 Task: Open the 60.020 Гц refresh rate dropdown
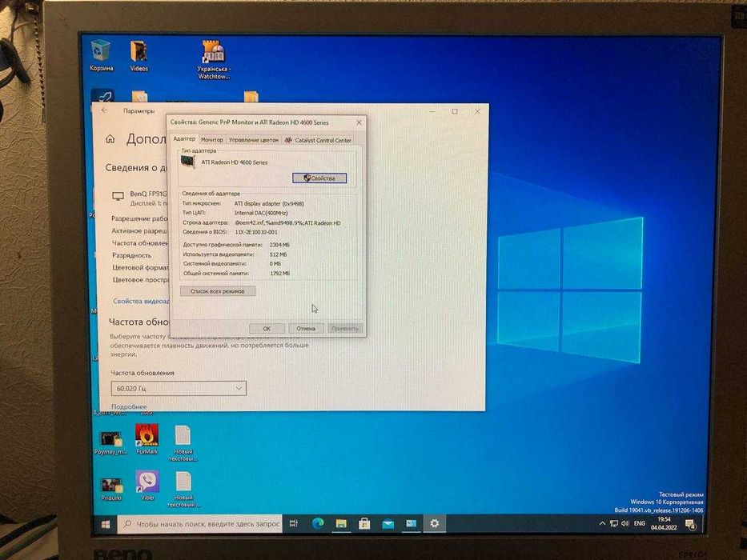179,389
